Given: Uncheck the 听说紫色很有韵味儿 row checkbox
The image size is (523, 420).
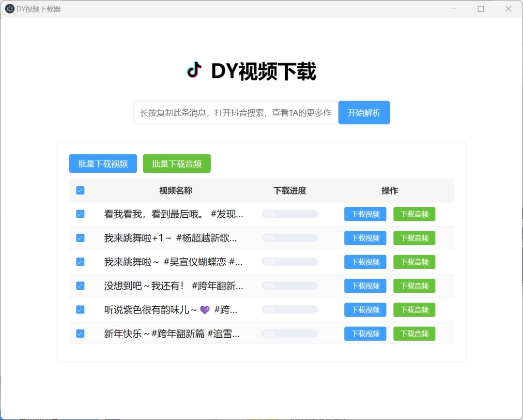Looking at the screenshot, I should point(80,310).
